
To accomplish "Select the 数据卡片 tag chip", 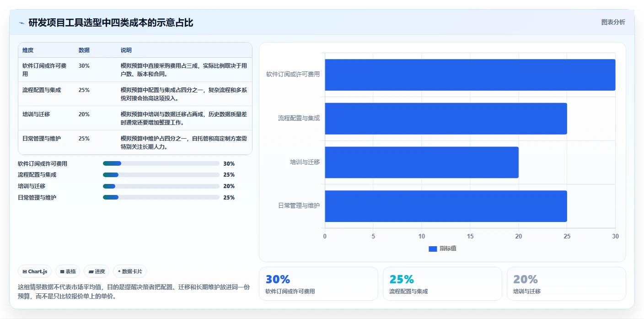I will [x=130, y=271].
